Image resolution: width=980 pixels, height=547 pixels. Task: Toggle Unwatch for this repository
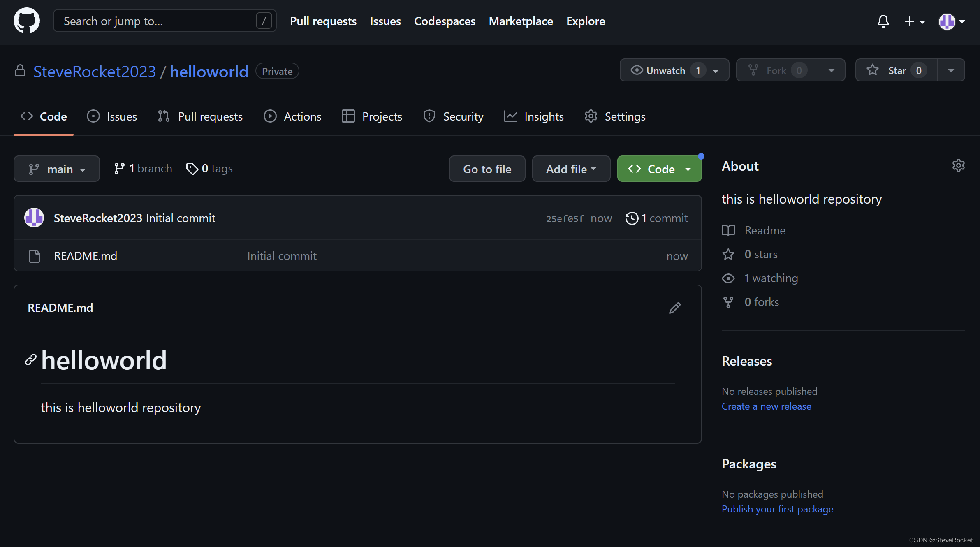coord(665,70)
